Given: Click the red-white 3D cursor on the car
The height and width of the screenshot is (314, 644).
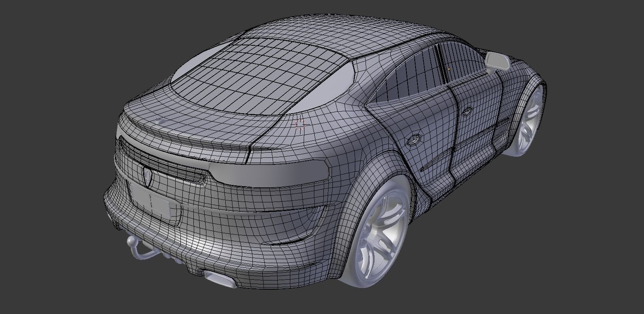Looking at the screenshot, I should point(301,125).
